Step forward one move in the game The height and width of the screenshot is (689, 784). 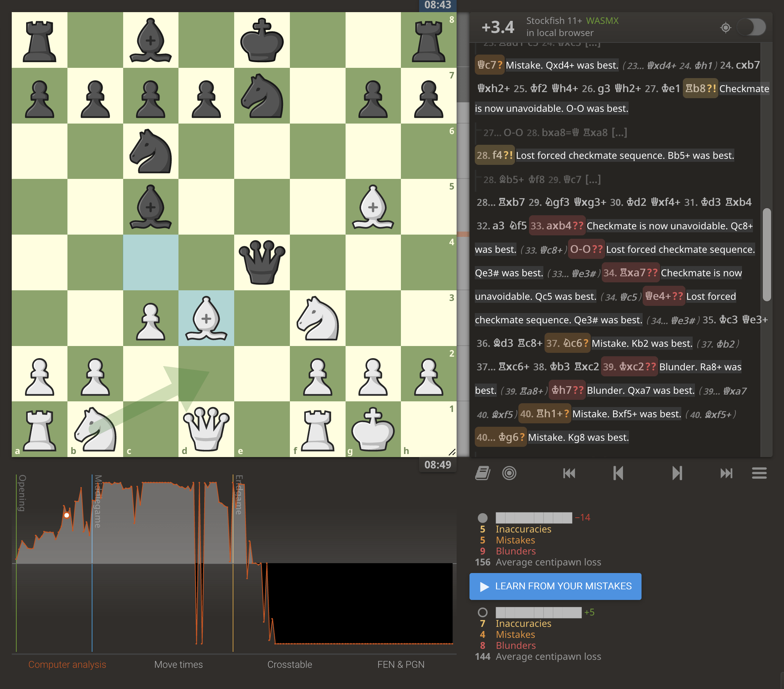click(x=678, y=473)
